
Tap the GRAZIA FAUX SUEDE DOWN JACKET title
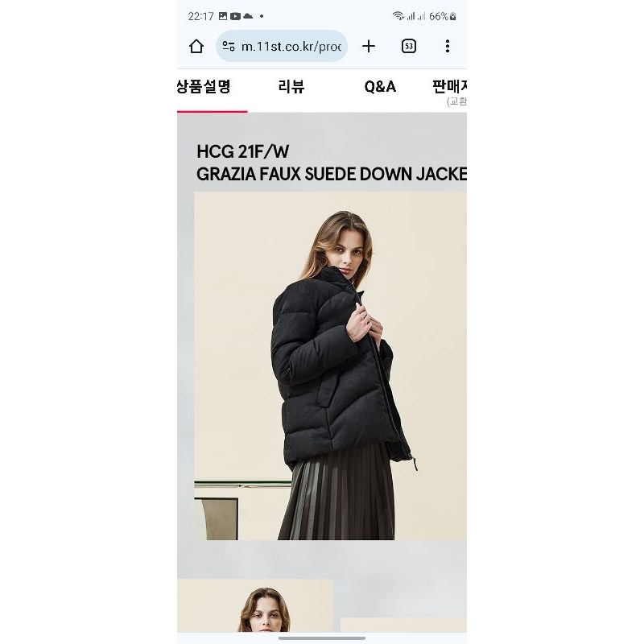tap(332, 174)
